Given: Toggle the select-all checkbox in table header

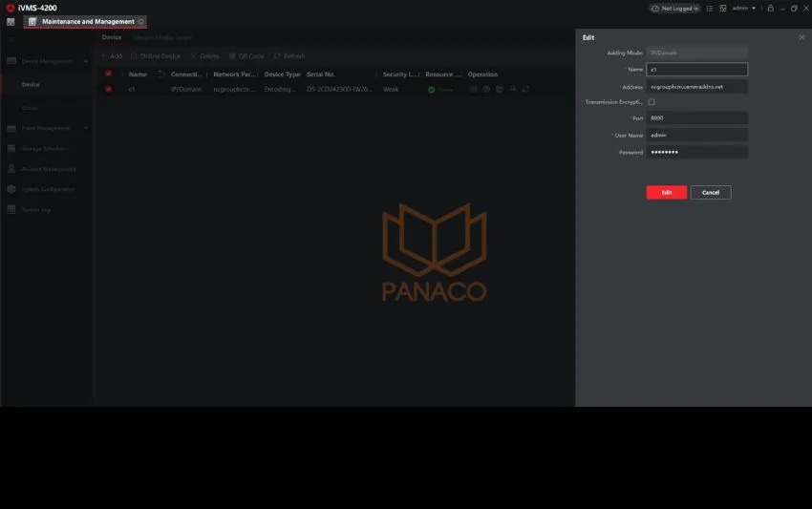Looking at the screenshot, I should pyautogui.click(x=109, y=74).
